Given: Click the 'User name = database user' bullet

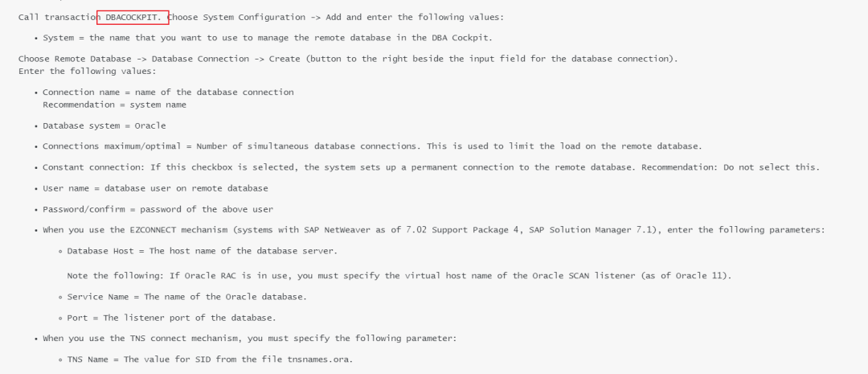Looking at the screenshot, I should pos(156,188).
